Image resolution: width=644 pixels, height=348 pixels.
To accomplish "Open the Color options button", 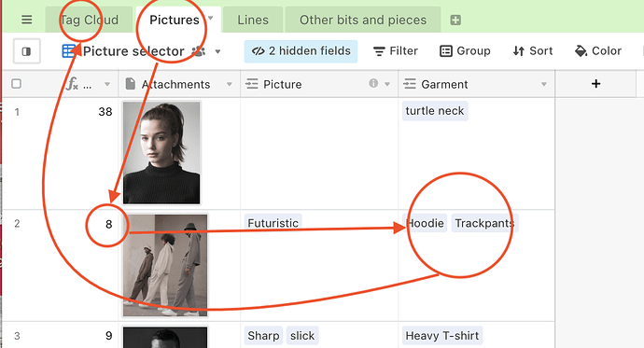I will [598, 51].
